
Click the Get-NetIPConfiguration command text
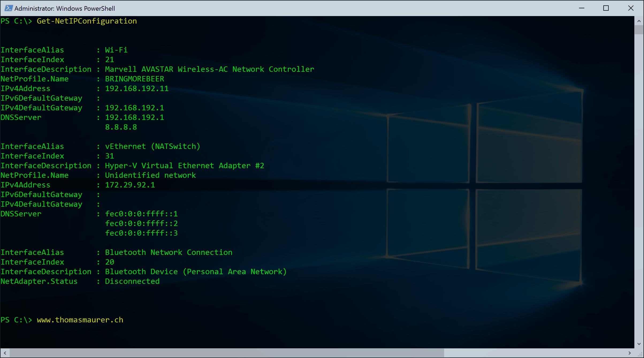click(87, 21)
